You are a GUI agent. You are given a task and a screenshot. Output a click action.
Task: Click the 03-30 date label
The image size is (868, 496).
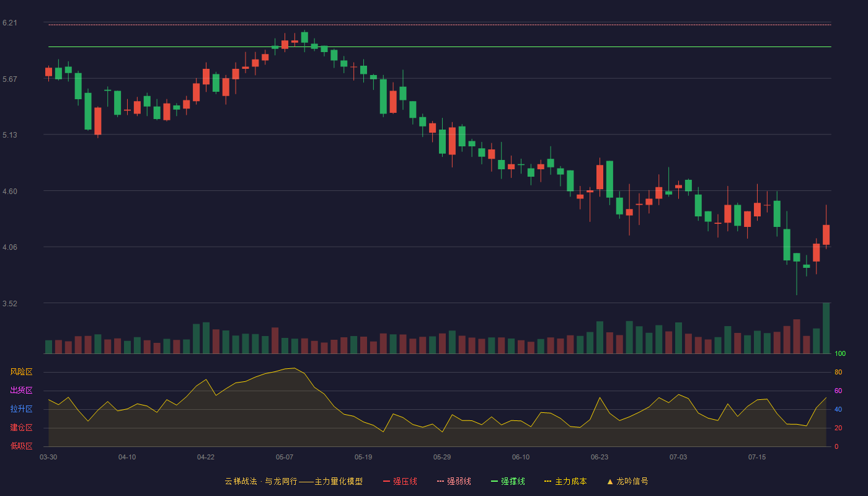point(48,457)
